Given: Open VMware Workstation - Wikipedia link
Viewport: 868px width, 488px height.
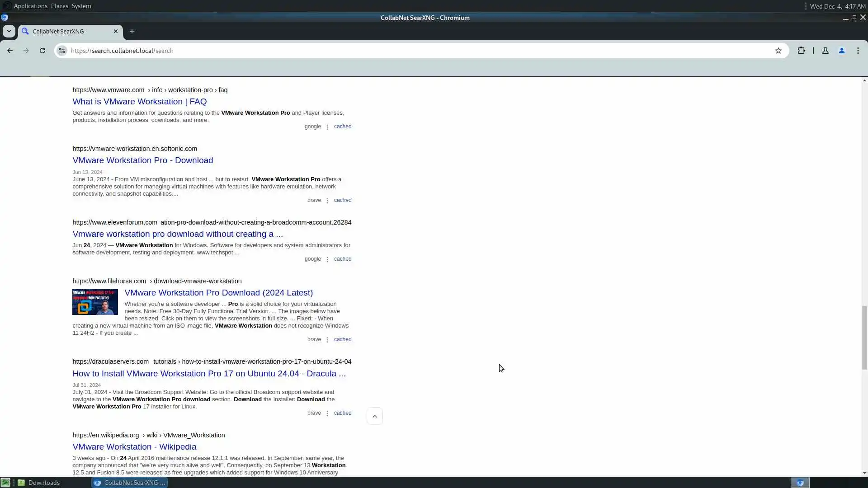Looking at the screenshot, I should (x=134, y=446).
